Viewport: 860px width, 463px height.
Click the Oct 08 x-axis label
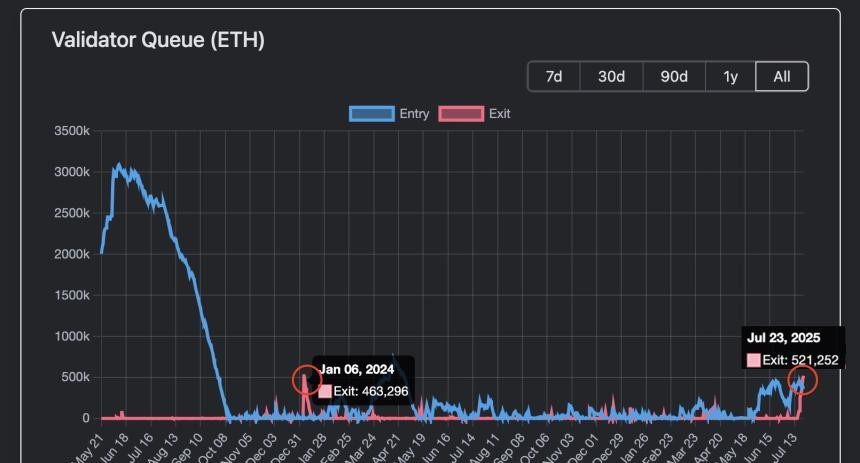coord(213,447)
